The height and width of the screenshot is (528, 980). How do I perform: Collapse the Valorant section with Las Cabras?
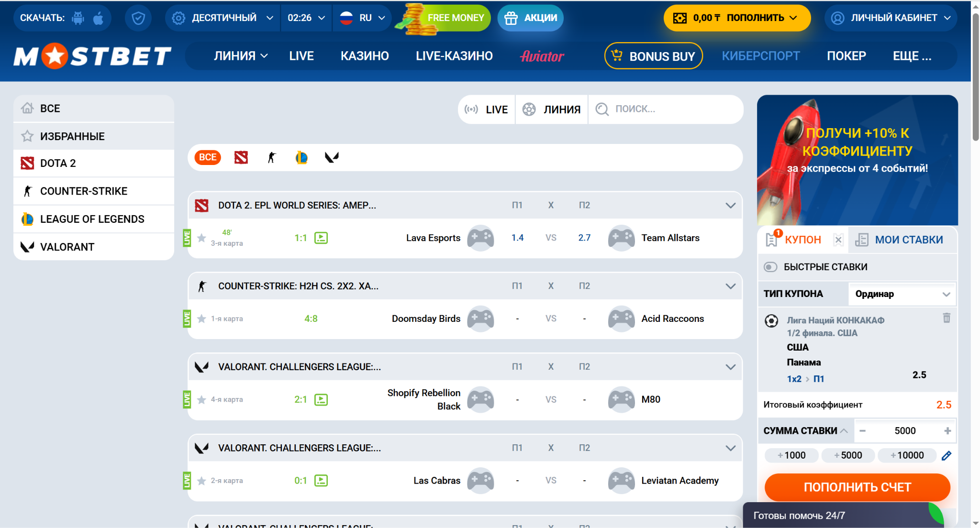click(x=730, y=448)
